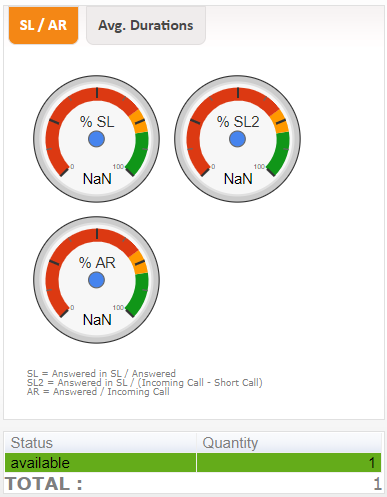
Task: Select the available status row
Action: (x=193, y=462)
